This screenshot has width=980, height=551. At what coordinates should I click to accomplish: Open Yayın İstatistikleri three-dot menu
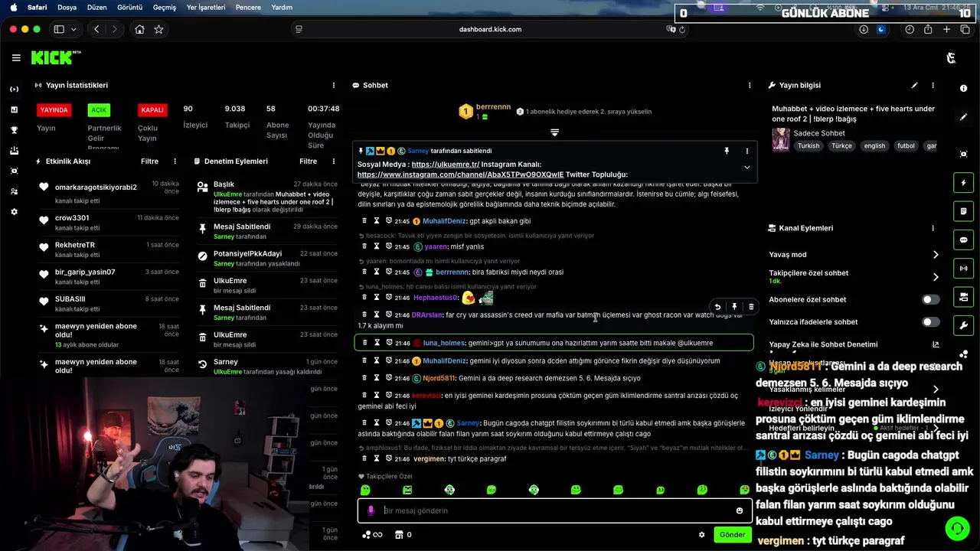[x=333, y=86]
